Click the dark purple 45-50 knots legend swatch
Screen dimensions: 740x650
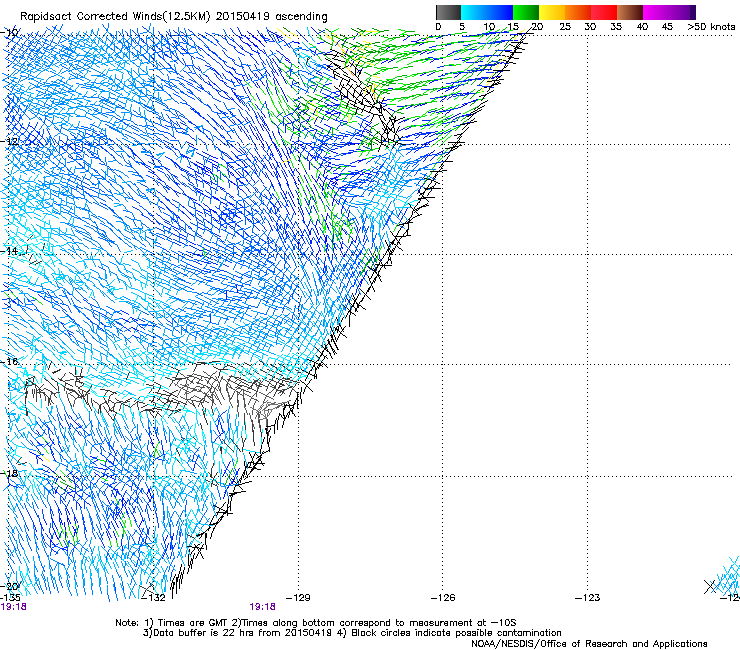pos(682,12)
